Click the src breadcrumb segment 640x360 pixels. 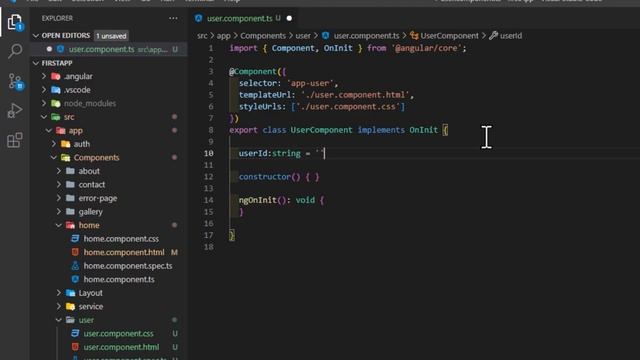point(202,36)
